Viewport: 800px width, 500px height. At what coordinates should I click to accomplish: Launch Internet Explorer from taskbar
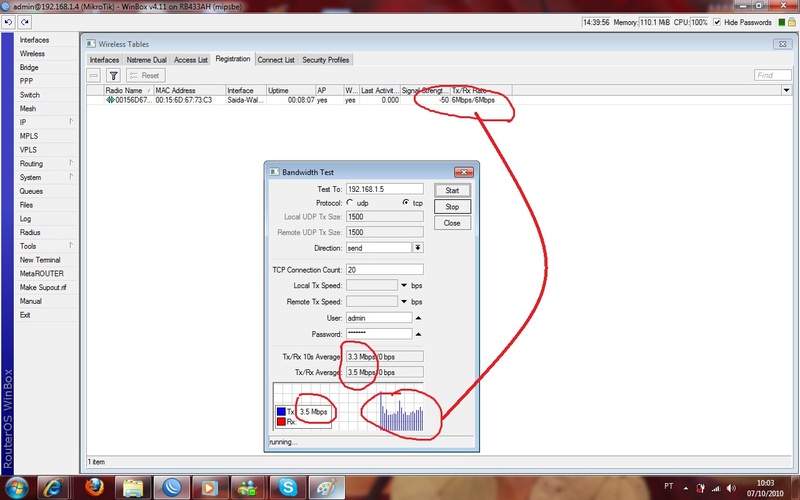(x=54, y=488)
